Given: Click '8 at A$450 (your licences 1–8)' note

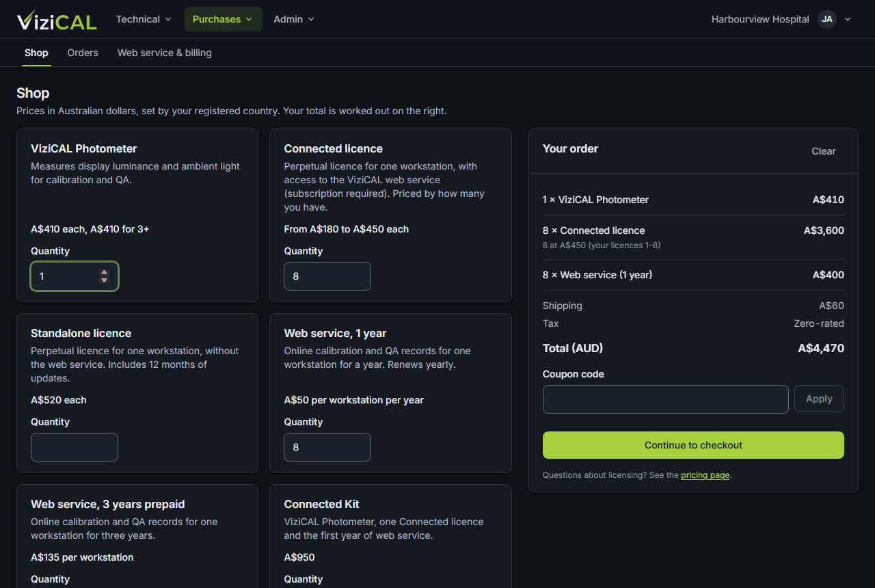Looking at the screenshot, I should [602, 245].
